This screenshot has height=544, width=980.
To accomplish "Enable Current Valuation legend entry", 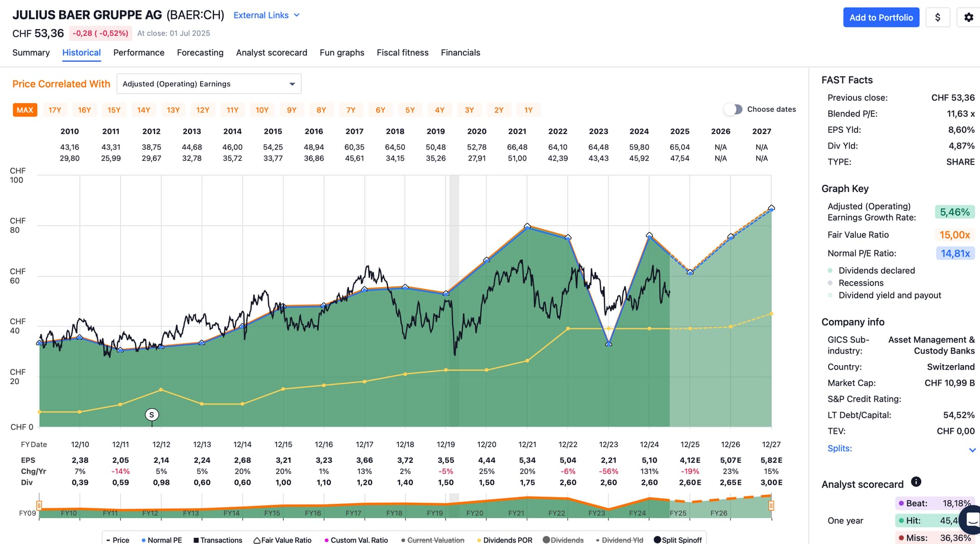I will (x=432, y=540).
